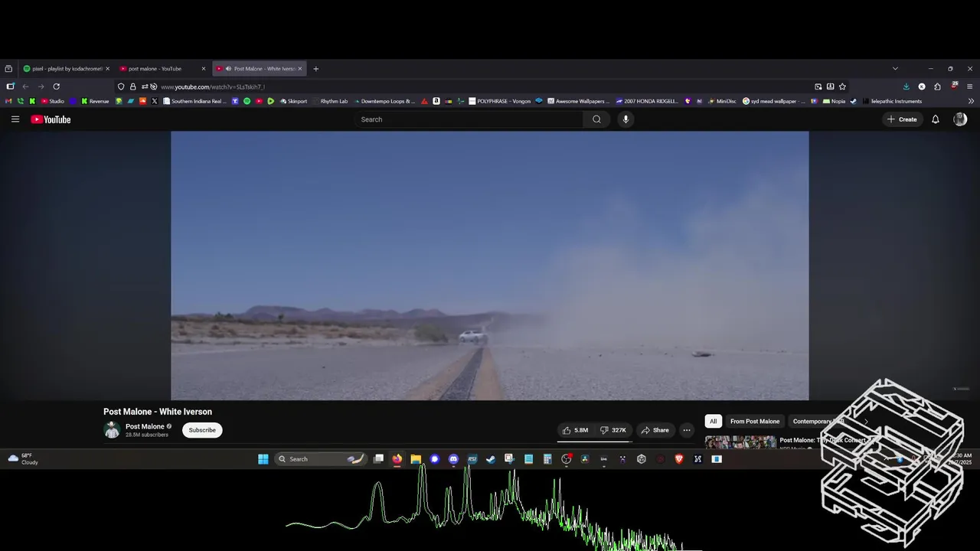
Task: Close the post malone - YouTube tab
Action: 204,69
